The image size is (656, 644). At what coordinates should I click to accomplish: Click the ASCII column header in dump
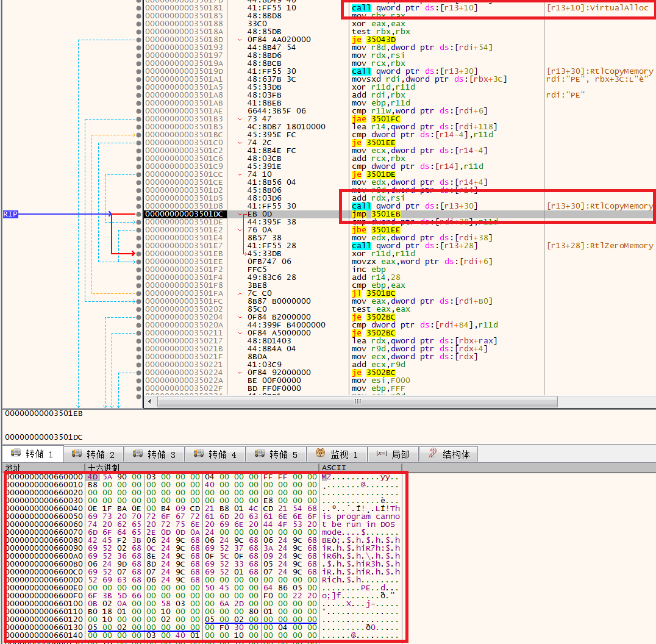pos(333,468)
